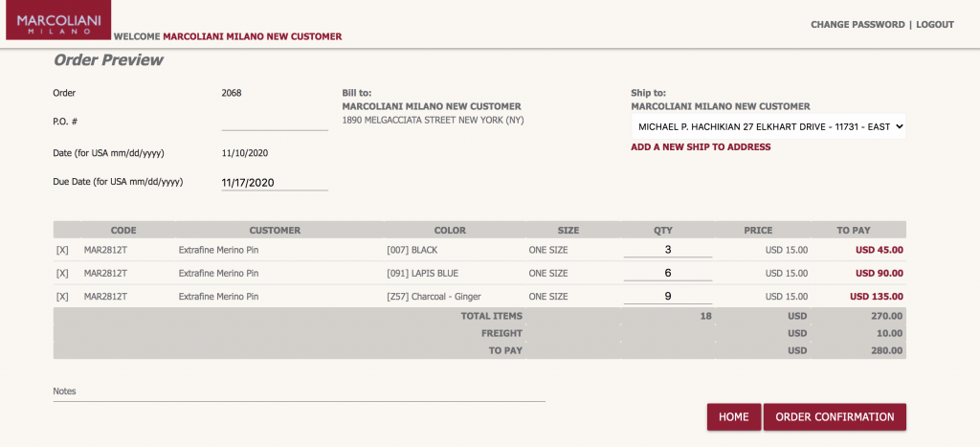Click the LOGOUT link
The height and width of the screenshot is (447, 980).
click(x=935, y=25)
